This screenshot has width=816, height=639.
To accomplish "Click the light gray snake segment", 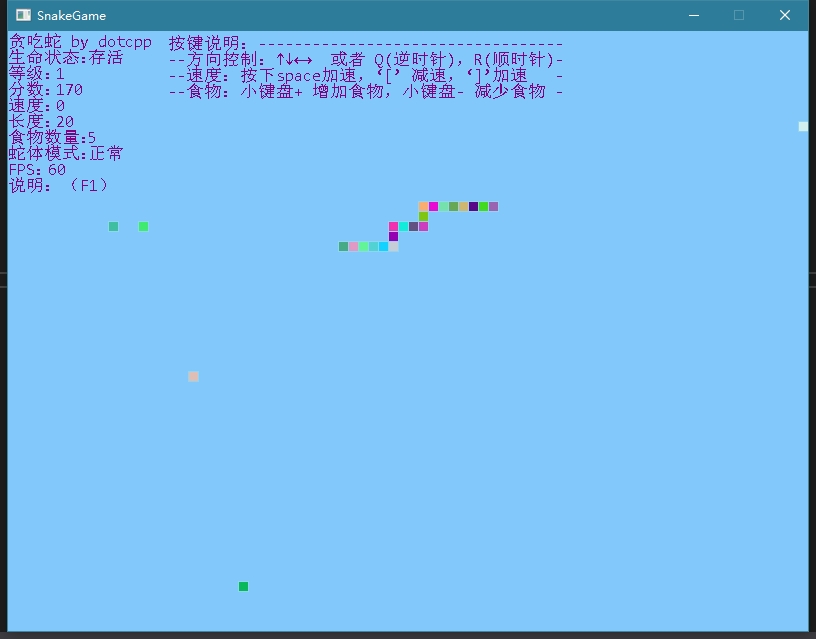I will (393, 247).
